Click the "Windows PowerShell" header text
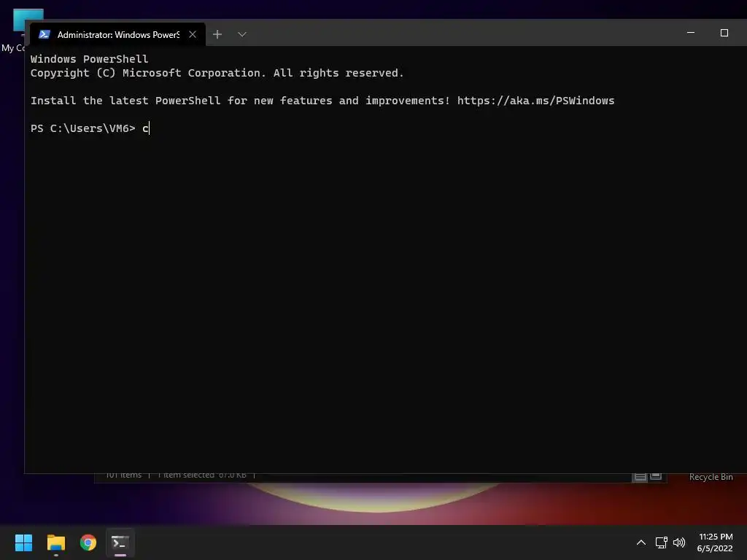Viewport: 747px width, 560px height. (89, 59)
